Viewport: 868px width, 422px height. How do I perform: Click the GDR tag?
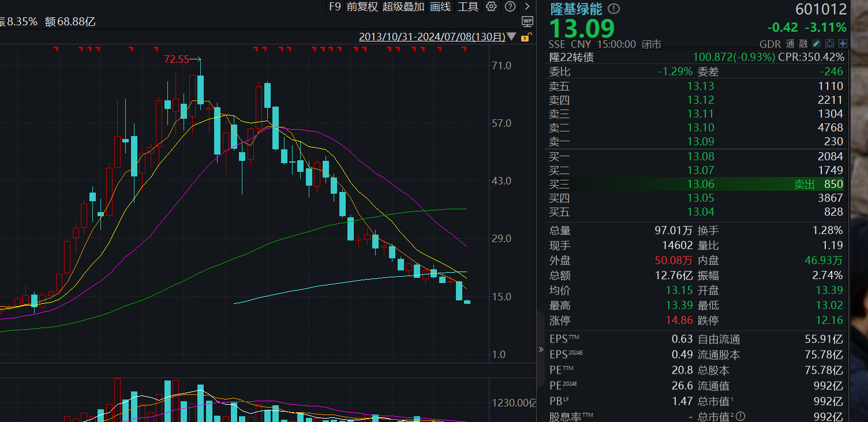click(x=770, y=44)
